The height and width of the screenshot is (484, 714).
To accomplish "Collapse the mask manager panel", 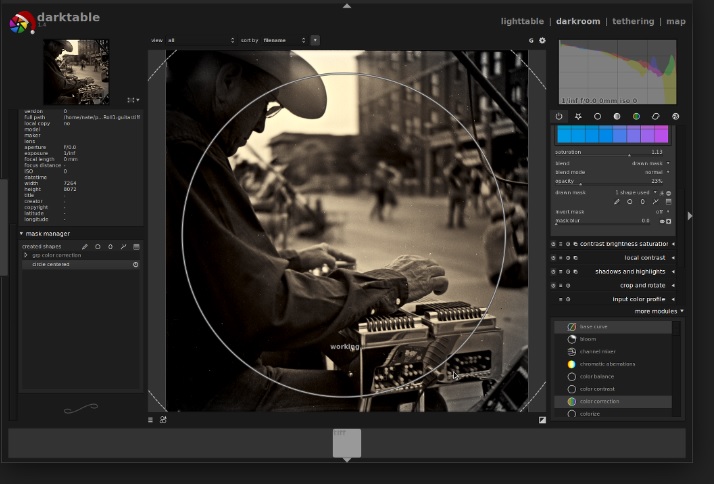I will [22, 234].
